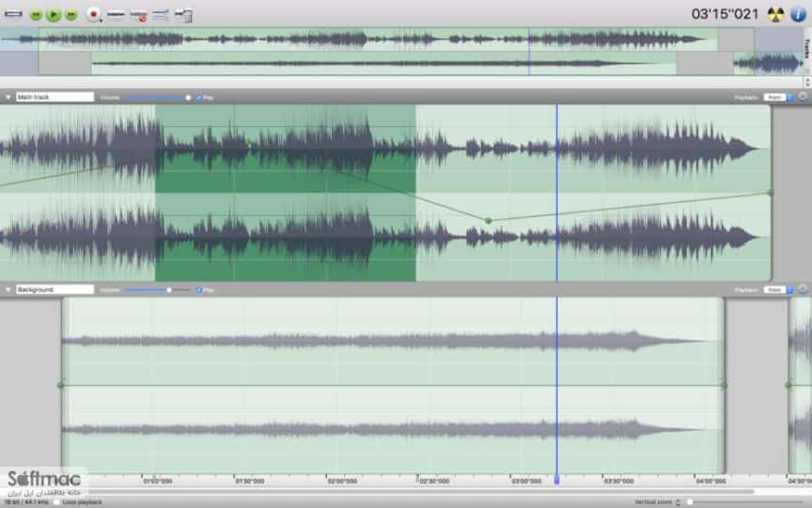This screenshot has height=508, width=812.
Task: Click the green fast-forward button
Action: pos(70,14)
